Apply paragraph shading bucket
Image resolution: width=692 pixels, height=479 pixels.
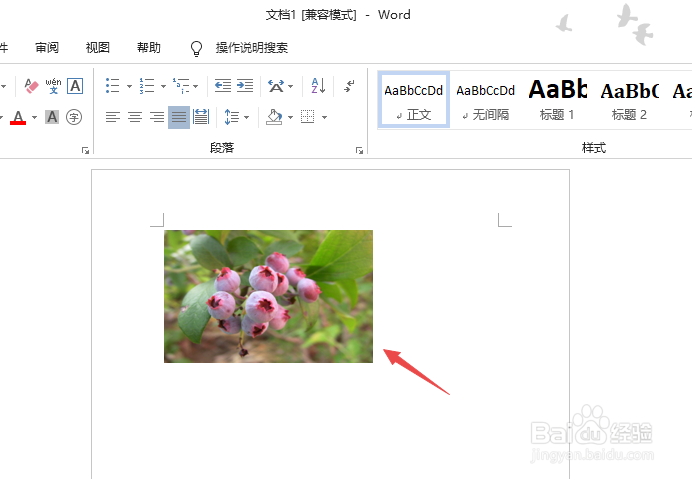[x=274, y=117]
